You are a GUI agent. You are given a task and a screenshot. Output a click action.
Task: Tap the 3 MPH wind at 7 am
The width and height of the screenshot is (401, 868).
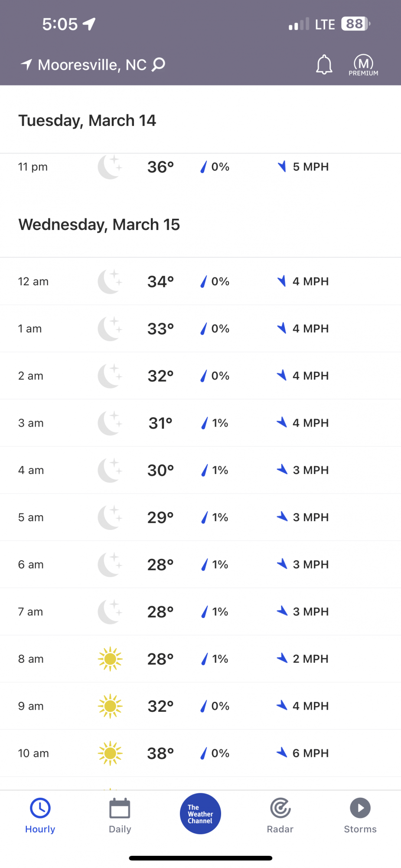click(311, 612)
